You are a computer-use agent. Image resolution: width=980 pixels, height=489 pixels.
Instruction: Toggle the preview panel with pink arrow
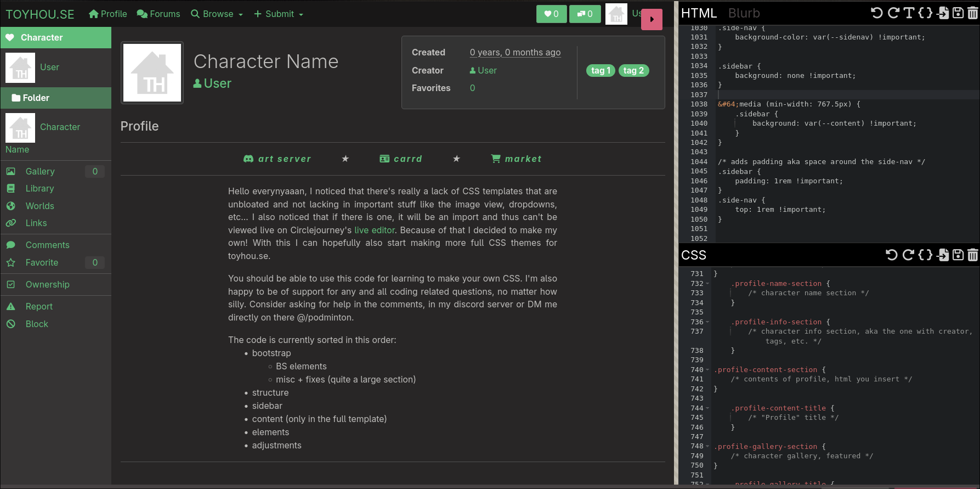tap(652, 19)
